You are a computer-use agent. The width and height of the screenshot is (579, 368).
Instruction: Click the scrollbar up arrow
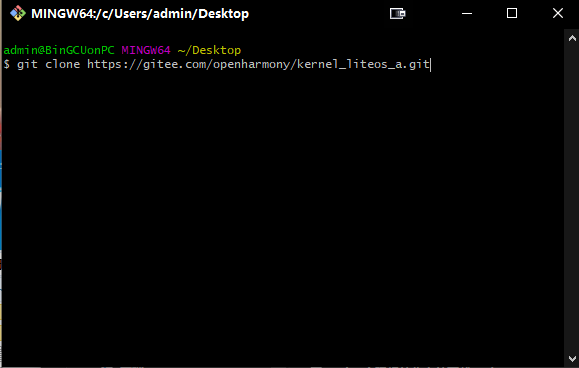(572, 38)
